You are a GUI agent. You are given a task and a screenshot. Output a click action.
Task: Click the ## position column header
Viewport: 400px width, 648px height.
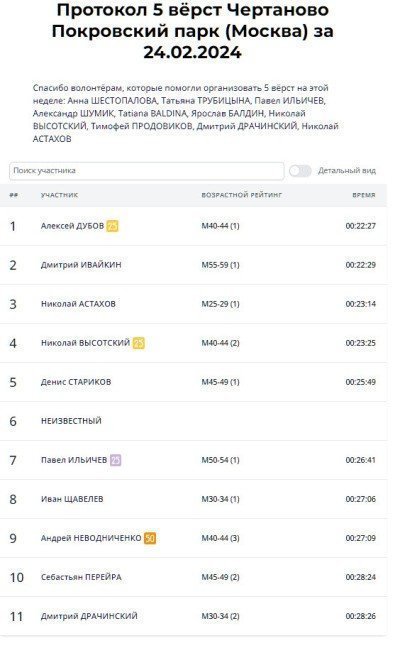[14, 195]
